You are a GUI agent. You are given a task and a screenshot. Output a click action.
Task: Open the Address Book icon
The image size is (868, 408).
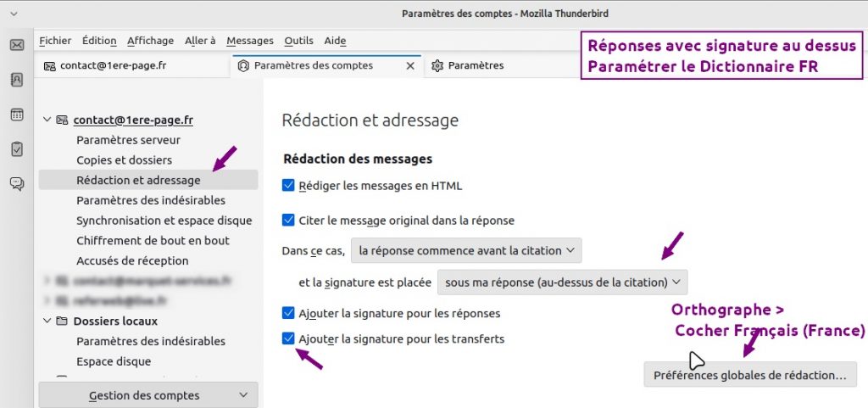(17, 80)
